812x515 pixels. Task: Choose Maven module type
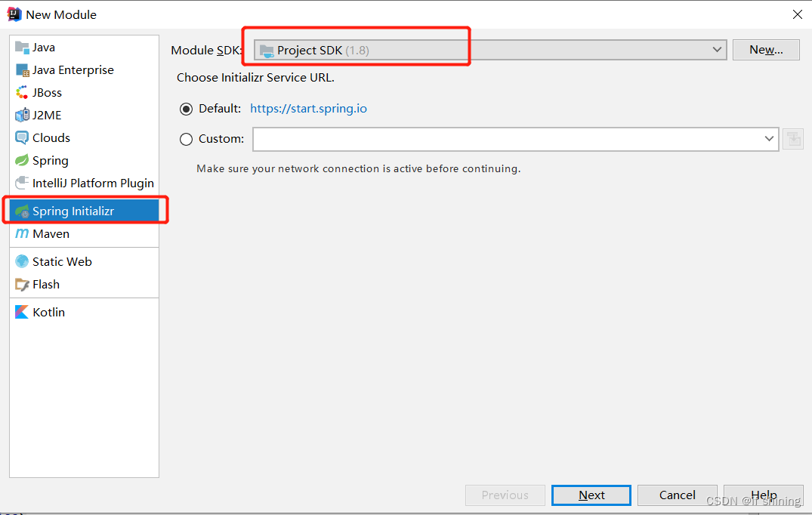point(84,233)
